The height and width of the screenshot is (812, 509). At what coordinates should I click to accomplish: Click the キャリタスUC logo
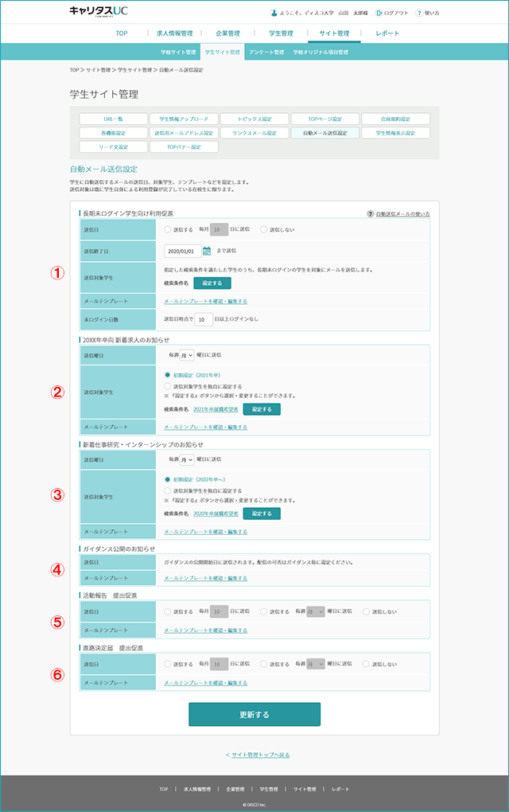(99, 11)
